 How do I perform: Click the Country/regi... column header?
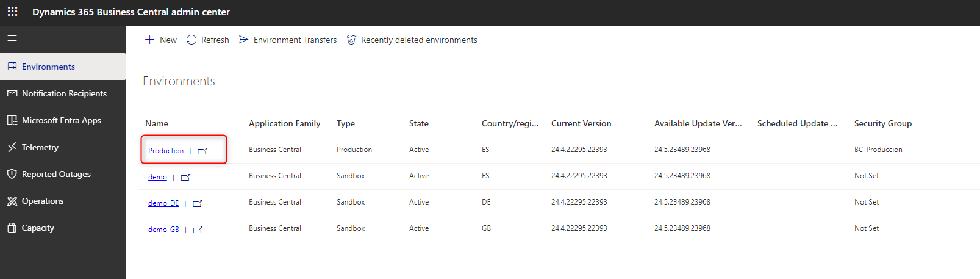click(510, 123)
